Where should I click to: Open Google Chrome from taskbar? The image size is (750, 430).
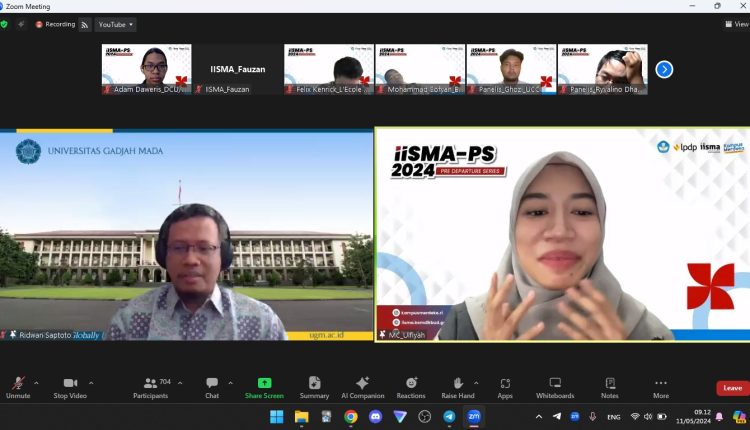click(351, 417)
